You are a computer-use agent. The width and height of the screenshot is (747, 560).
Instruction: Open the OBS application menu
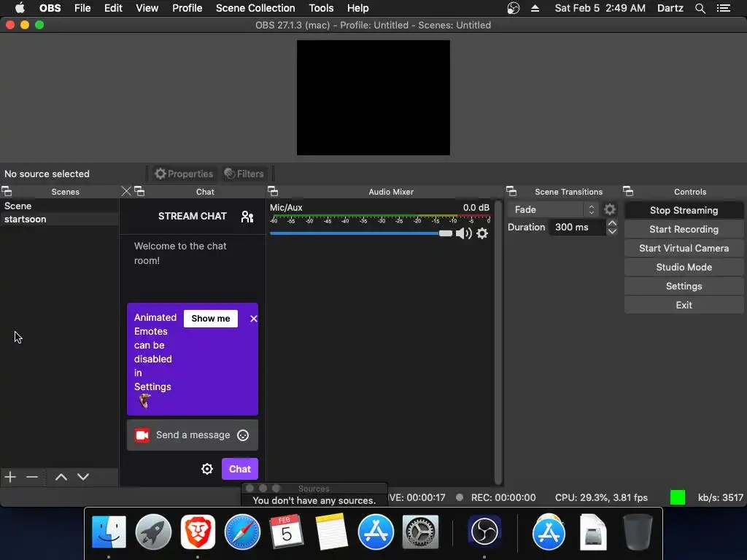click(x=50, y=8)
